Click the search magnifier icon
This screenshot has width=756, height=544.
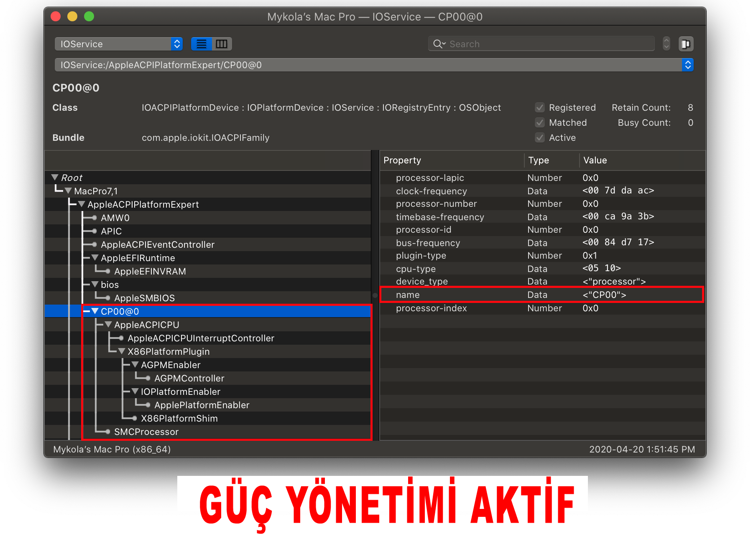click(x=439, y=44)
